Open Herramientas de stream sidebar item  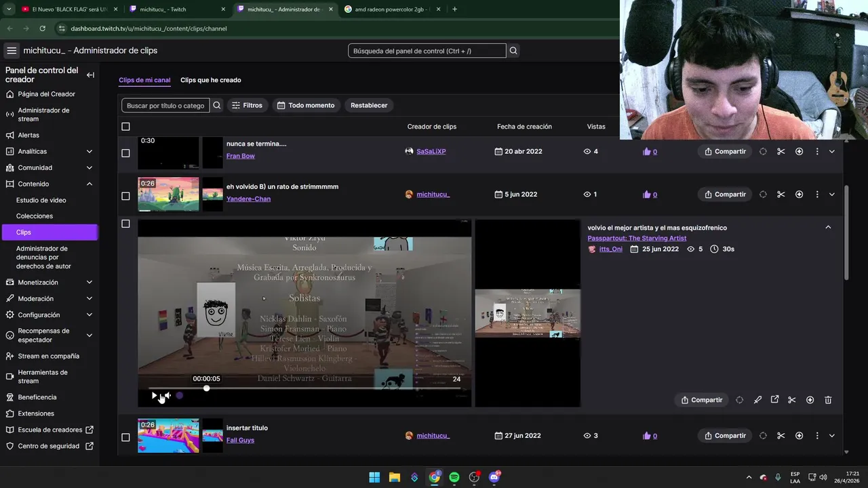coord(43,377)
